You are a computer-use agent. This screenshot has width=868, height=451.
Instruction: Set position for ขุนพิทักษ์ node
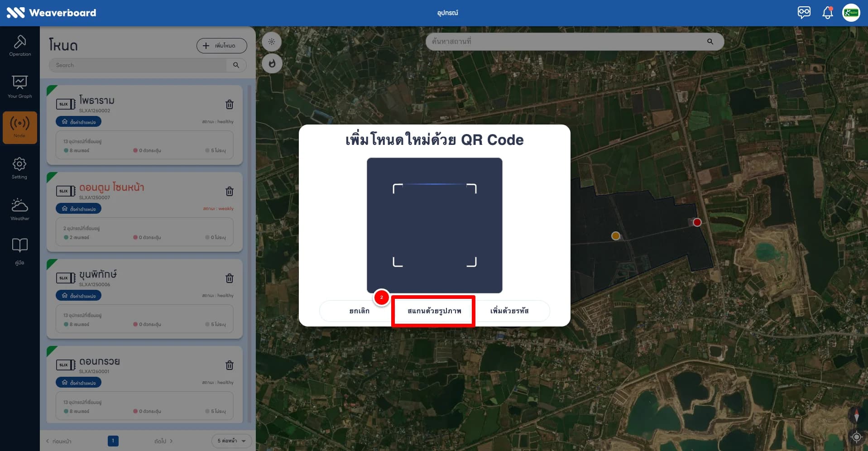coord(79,296)
